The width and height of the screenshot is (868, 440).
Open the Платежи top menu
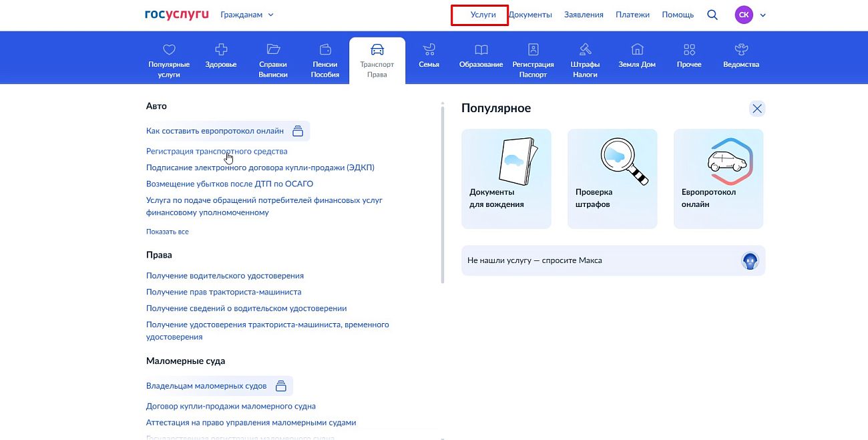click(632, 15)
